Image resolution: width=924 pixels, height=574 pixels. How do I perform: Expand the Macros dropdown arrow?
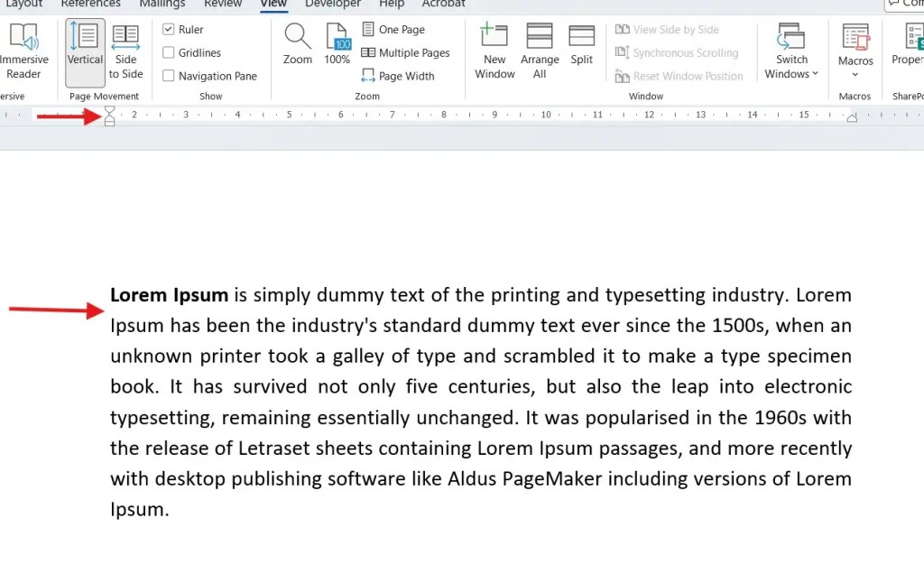point(855,72)
